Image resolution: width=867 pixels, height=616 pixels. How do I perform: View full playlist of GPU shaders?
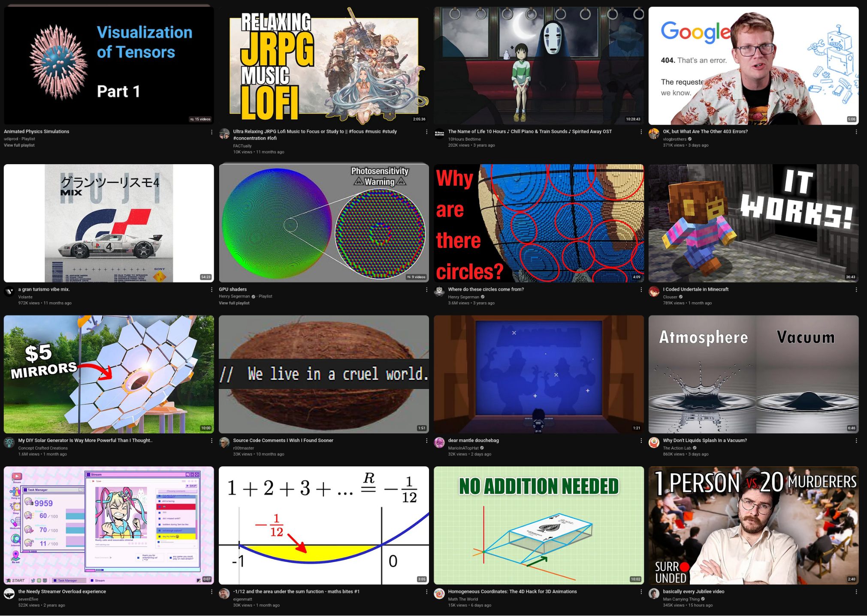pyautogui.click(x=234, y=303)
